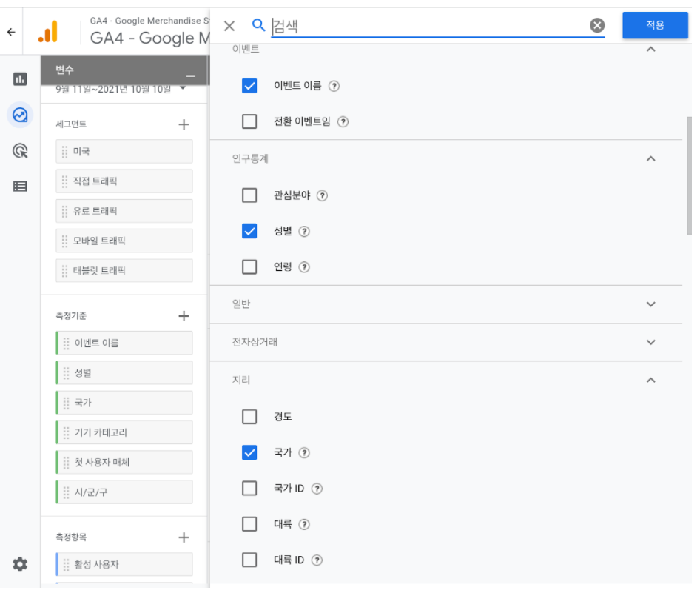Select the 모바일 트래픽 segment
700x590 pixels.
pos(124,241)
